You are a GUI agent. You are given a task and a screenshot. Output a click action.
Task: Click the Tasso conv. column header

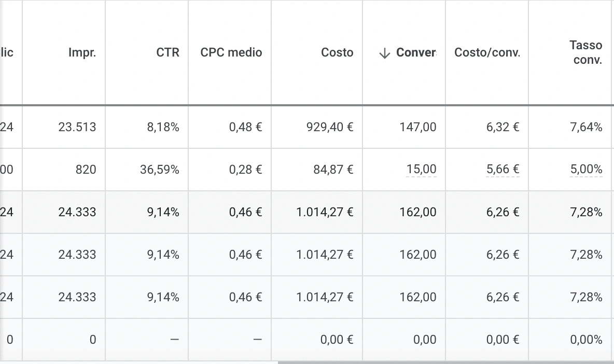[586, 52]
